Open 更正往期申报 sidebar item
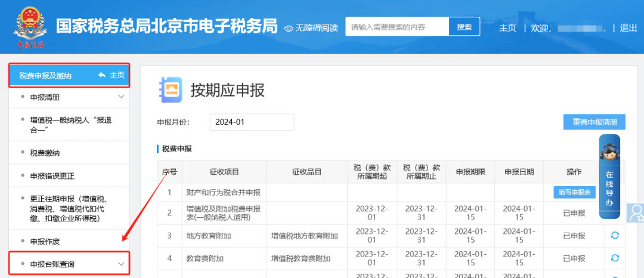This screenshot has width=644, height=278. [x=69, y=209]
